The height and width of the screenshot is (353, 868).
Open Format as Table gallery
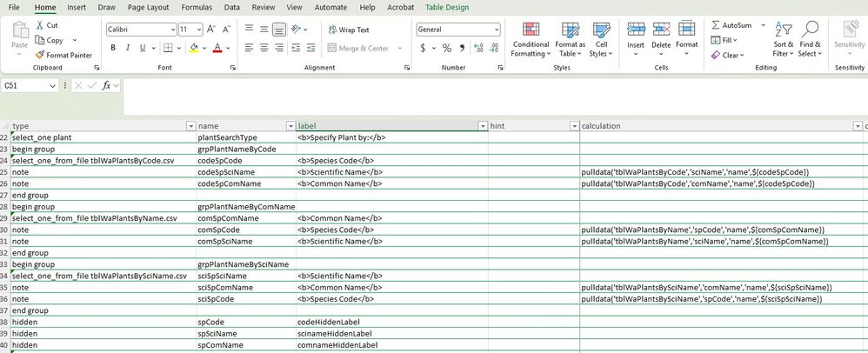[571, 40]
